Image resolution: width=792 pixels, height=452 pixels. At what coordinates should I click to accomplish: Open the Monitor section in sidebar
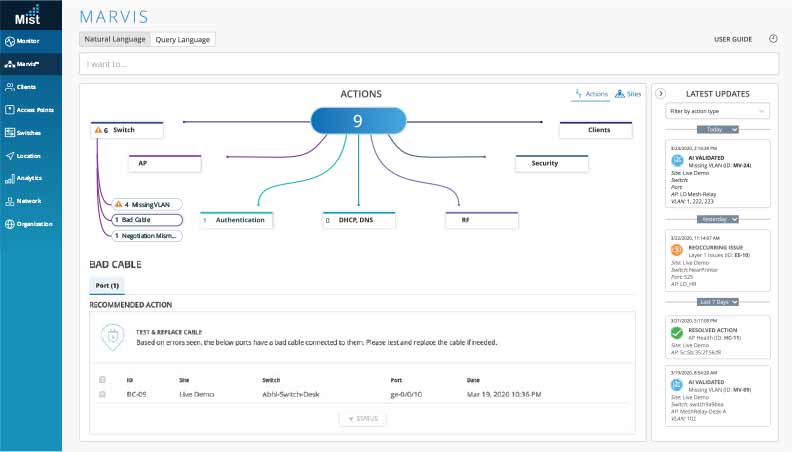click(30, 41)
